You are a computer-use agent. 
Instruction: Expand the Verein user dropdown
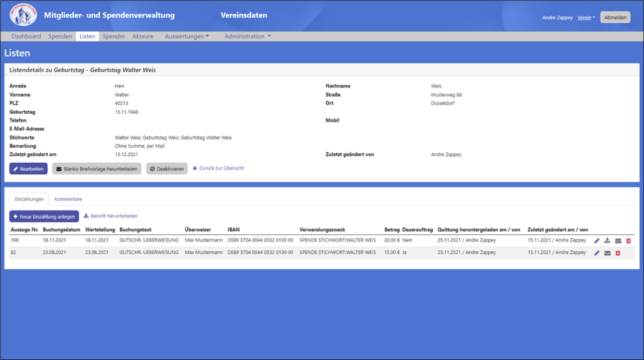586,18
